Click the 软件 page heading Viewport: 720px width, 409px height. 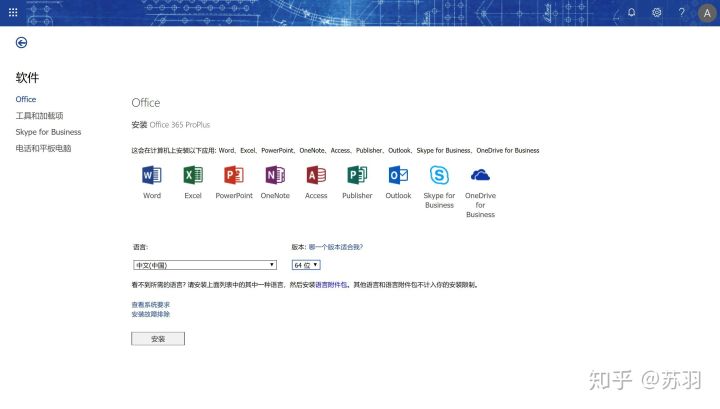tap(27, 78)
